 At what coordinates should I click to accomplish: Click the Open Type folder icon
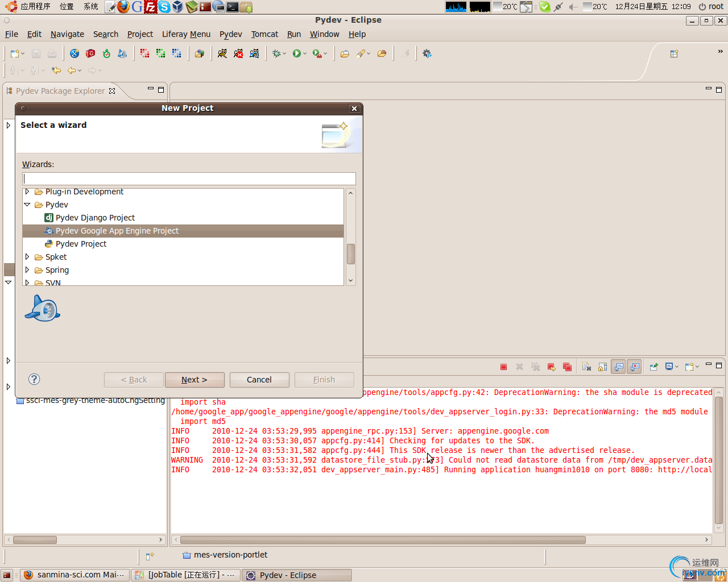(345, 53)
